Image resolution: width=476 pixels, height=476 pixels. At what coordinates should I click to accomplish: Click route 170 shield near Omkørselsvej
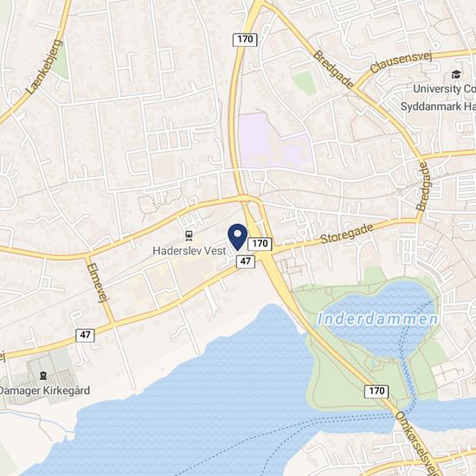(x=376, y=390)
